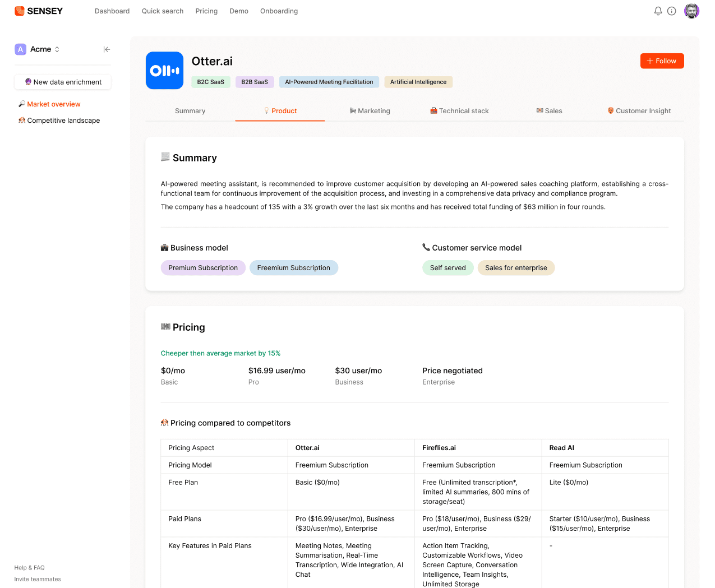Viewport: 715px width, 588px height.
Task: Go to the Sales tab
Action: pyautogui.click(x=549, y=111)
